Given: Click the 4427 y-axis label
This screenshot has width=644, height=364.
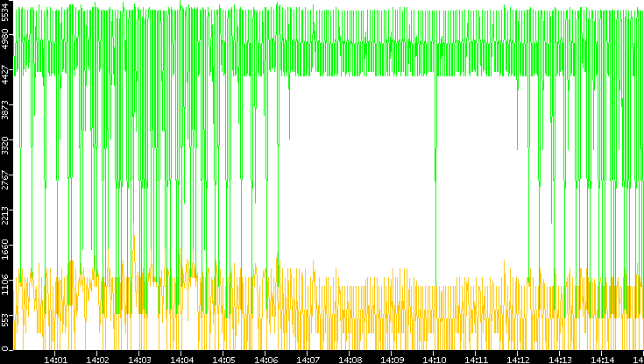Looking at the screenshot, I should click(x=5, y=77).
